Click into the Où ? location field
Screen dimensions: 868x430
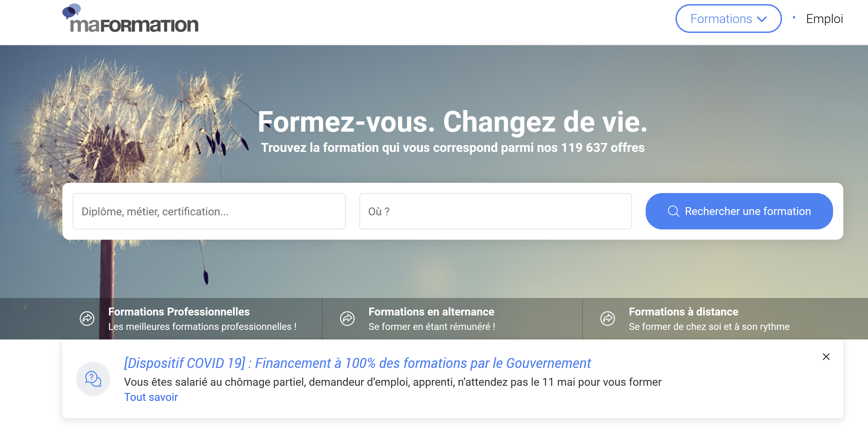click(495, 211)
